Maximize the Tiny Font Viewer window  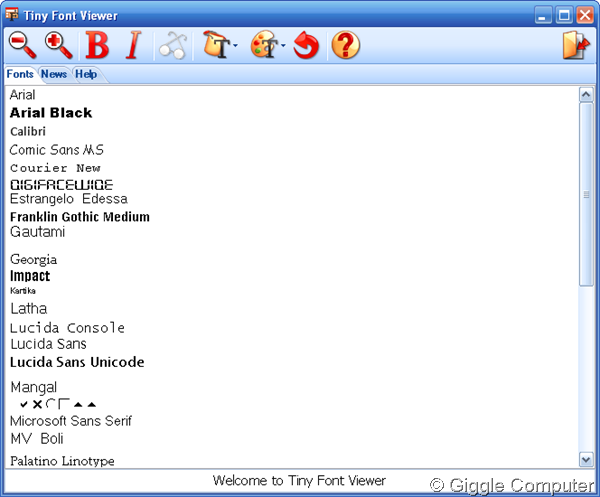point(564,15)
